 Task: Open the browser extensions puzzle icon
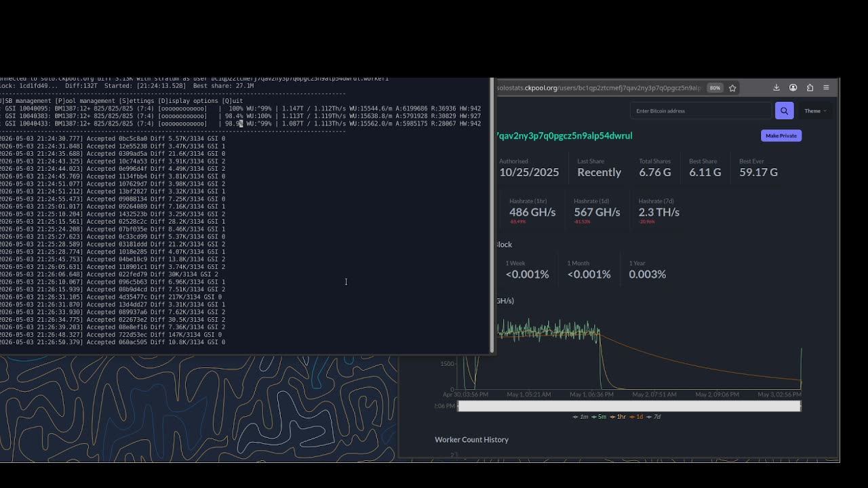(810, 87)
